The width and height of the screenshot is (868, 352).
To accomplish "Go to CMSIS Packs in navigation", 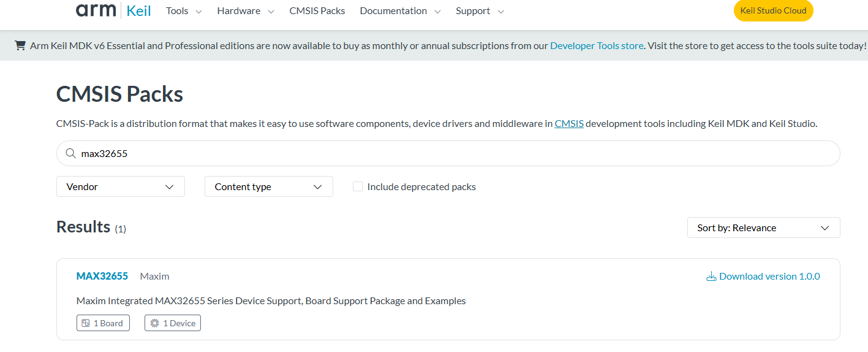I will coord(317,11).
